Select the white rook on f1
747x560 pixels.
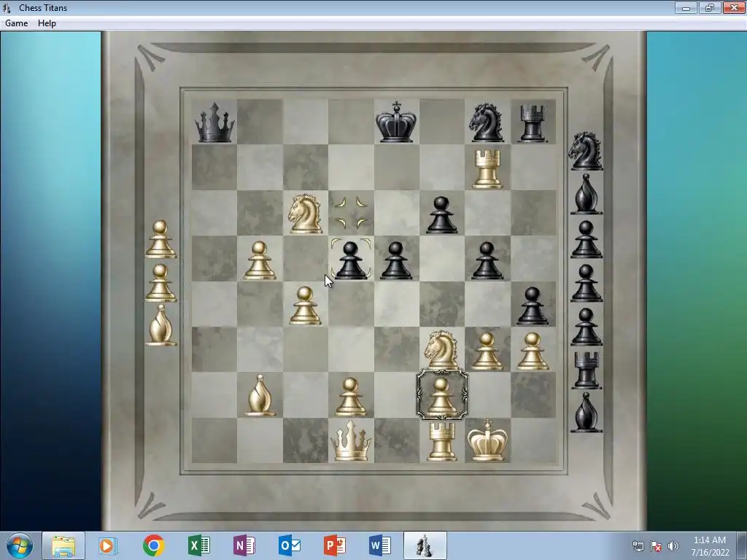(441, 442)
